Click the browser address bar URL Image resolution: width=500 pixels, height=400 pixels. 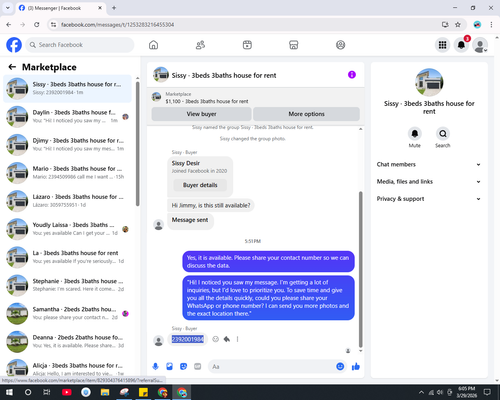(x=117, y=25)
